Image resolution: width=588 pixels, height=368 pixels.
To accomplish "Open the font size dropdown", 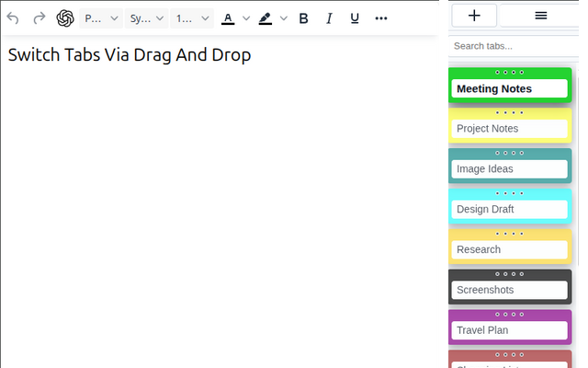I will click(x=192, y=18).
